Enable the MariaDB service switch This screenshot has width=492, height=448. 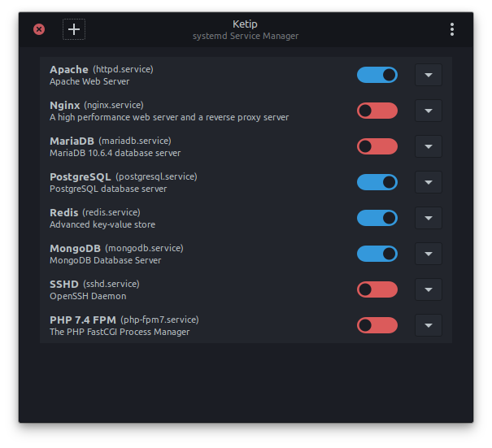pos(377,146)
